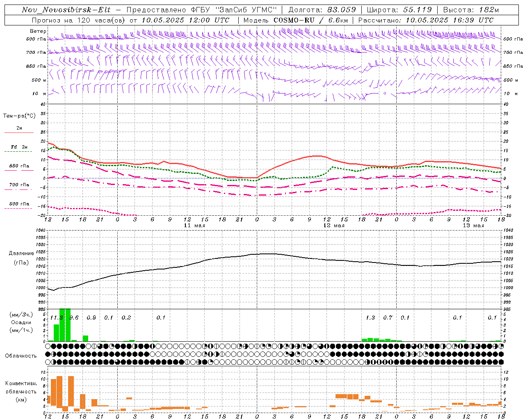This screenshot has width=525, height=420.
Task: Click the green dashed Td 2м legend line
Action: (x=19, y=152)
